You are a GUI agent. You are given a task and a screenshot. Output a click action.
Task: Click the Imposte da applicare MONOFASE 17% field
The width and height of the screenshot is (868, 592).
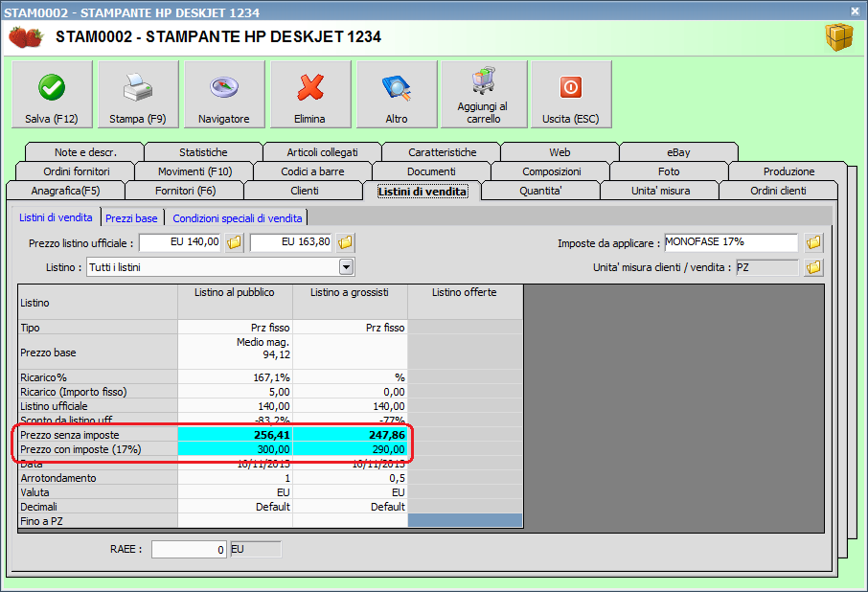(731, 242)
